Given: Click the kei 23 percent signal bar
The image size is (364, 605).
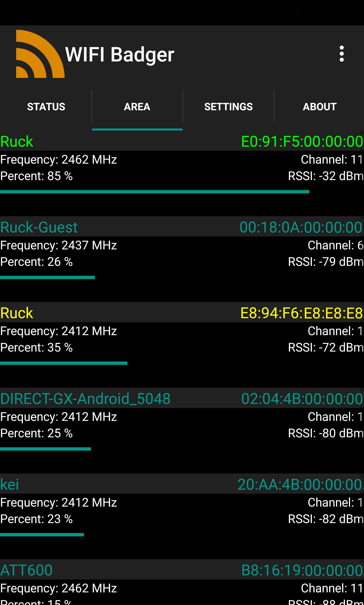Looking at the screenshot, I should coord(42,535).
